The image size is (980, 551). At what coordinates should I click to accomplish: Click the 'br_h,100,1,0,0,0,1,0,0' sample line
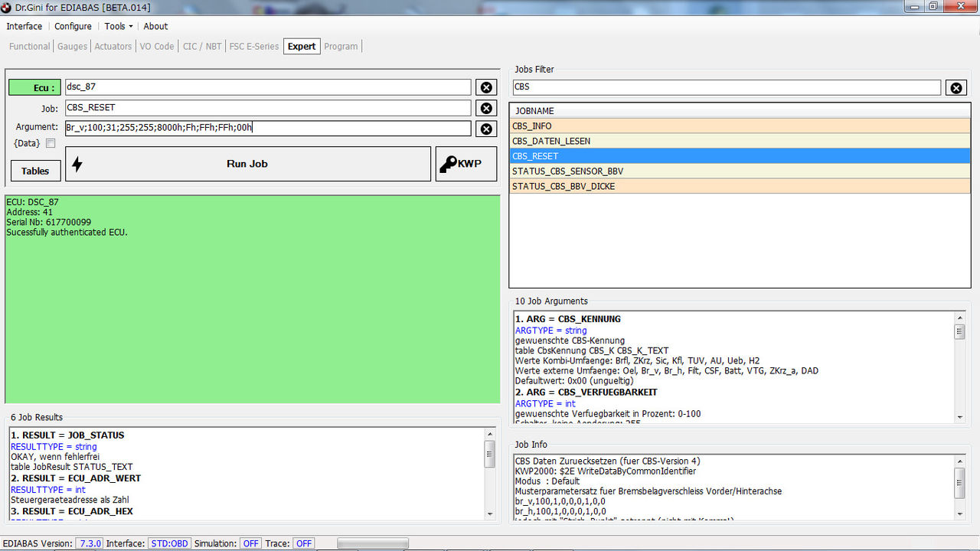point(560,511)
